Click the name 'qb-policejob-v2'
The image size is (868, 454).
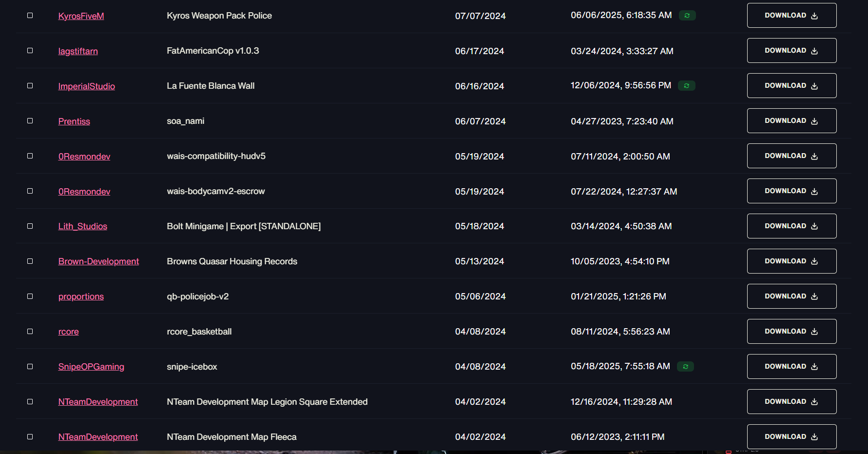[198, 296]
